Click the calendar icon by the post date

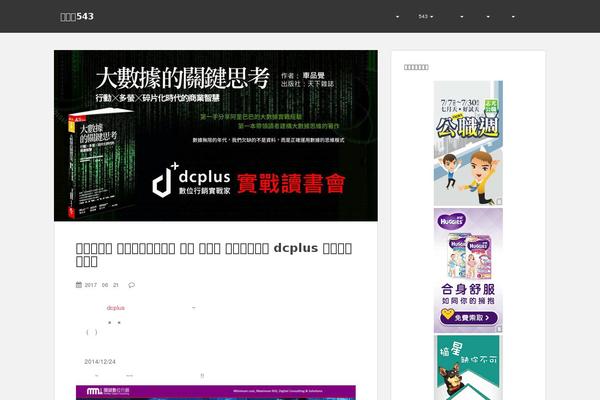tap(79, 284)
